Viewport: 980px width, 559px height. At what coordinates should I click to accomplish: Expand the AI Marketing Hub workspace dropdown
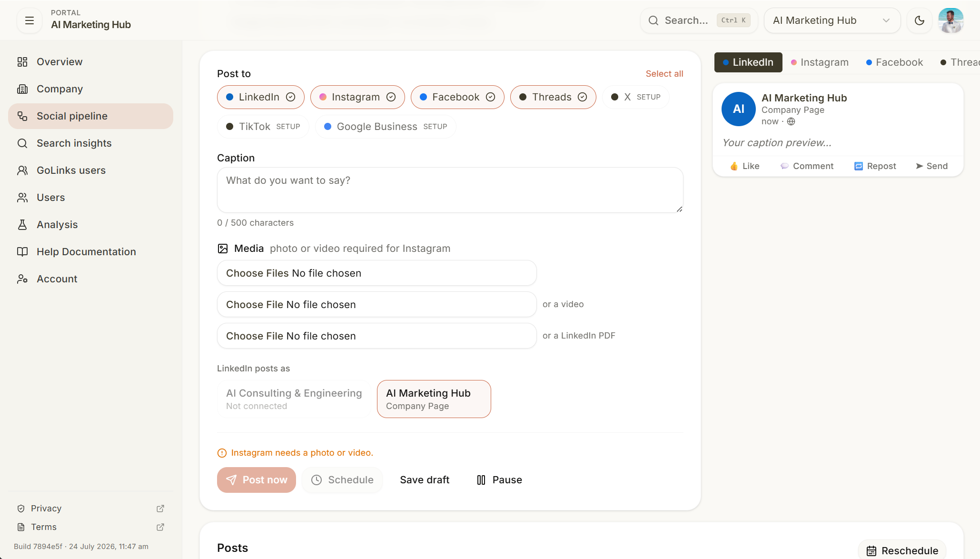(x=832, y=20)
